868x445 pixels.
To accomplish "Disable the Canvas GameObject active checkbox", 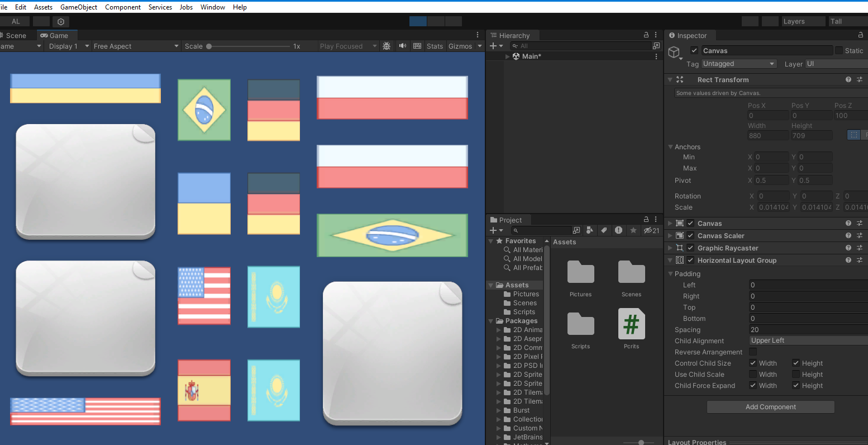I will (x=694, y=50).
